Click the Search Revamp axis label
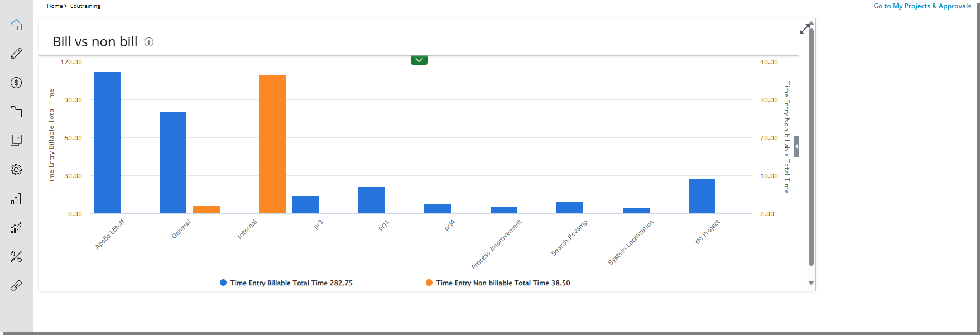 569,238
